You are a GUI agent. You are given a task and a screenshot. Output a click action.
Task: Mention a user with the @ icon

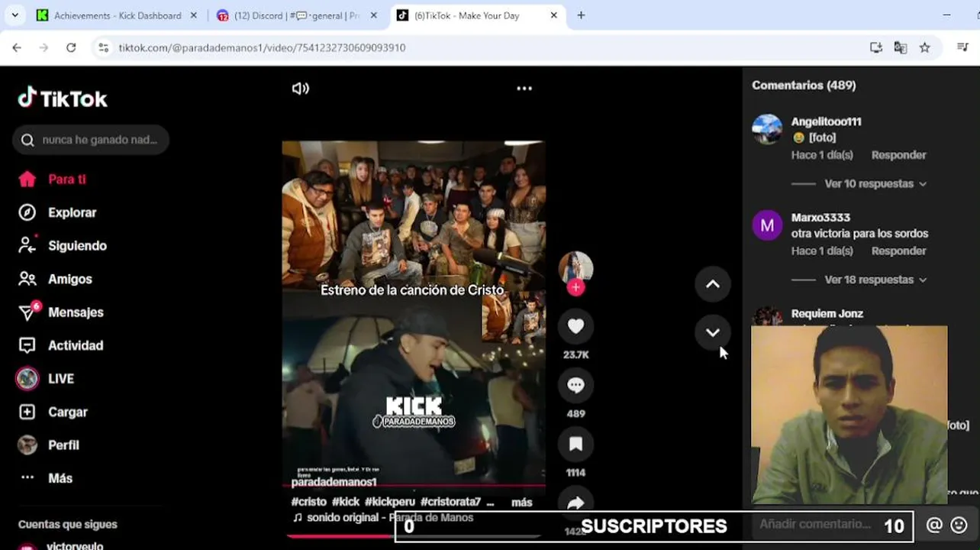click(x=934, y=526)
